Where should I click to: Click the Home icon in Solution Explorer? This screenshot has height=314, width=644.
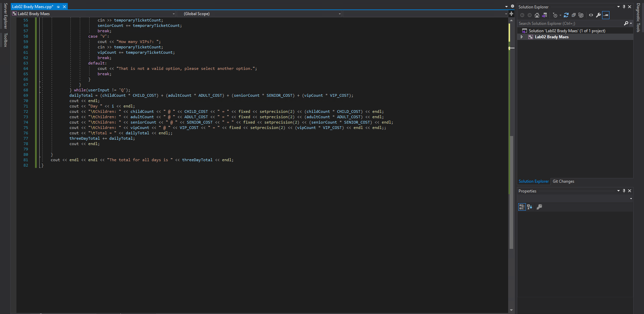(x=537, y=15)
